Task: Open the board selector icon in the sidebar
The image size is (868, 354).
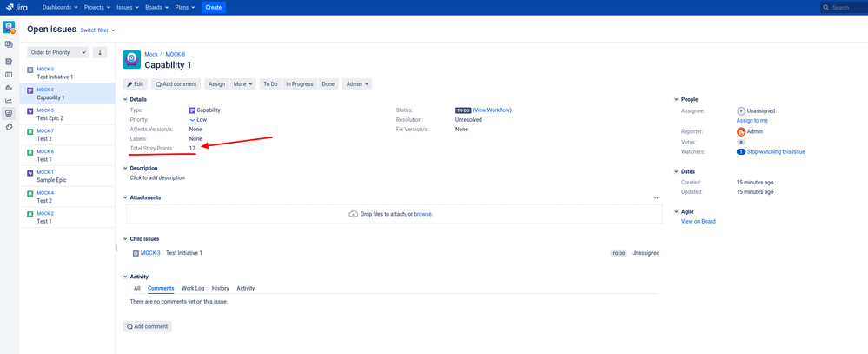Action: [9, 44]
